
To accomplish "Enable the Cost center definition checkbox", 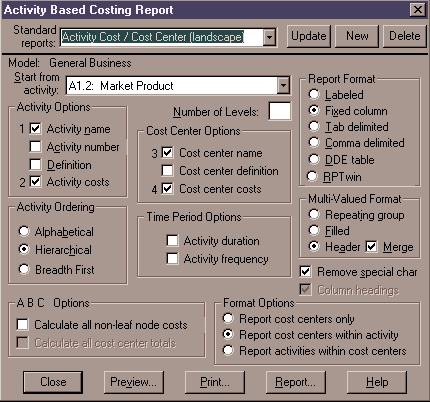I will point(167,171).
